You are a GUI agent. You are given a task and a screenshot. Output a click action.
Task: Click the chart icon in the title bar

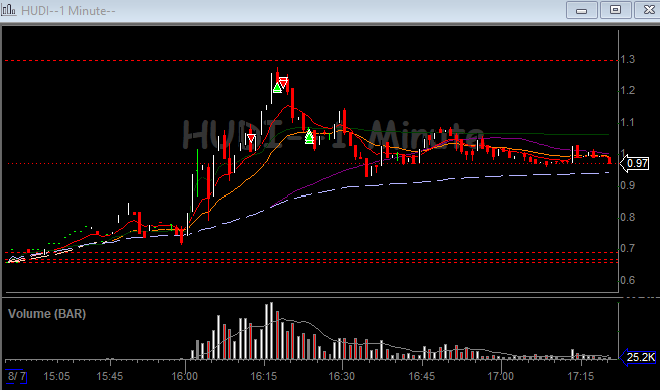(8, 10)
